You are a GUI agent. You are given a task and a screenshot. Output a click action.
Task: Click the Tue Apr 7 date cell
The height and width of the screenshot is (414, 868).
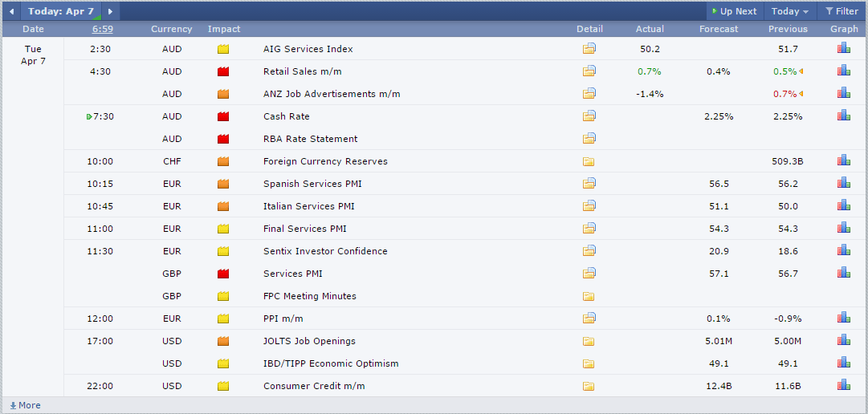click(33, 55)
